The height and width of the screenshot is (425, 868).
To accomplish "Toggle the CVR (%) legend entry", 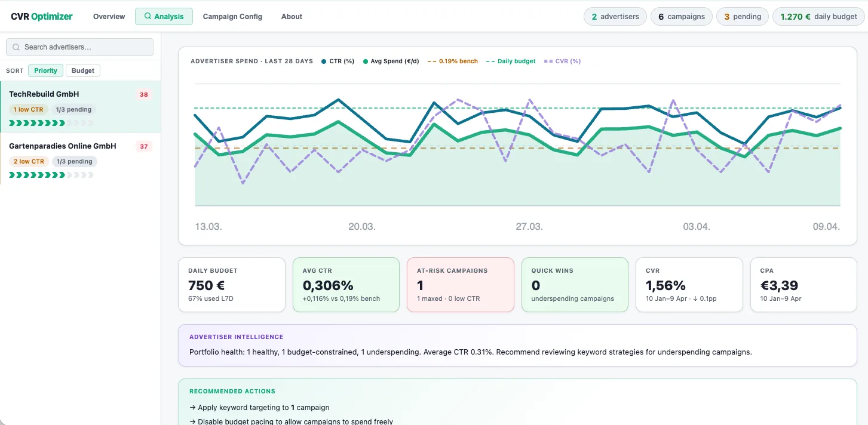I will [x=562, y=61].
